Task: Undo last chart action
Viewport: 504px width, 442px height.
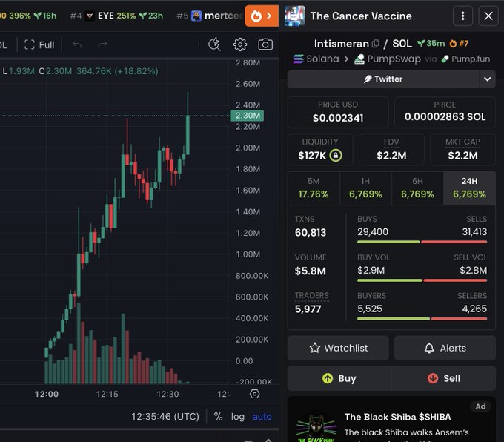Action: click(77, 44)
